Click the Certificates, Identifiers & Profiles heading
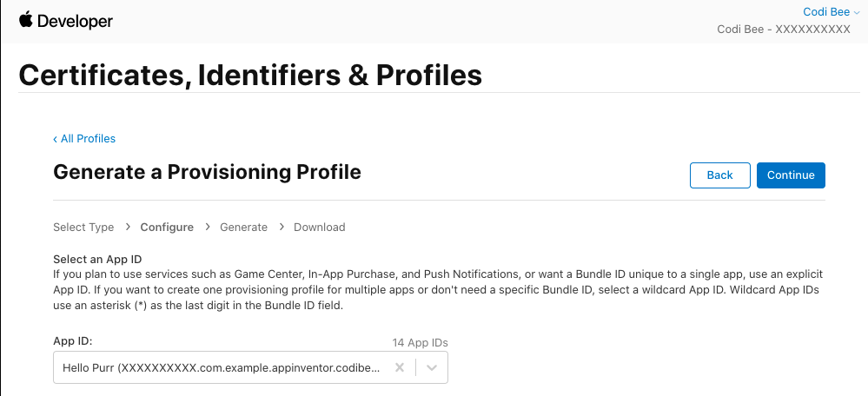Image resolution: width=868 pixels, height=396 pixels. pyautogui.click(x=250, y=75)
